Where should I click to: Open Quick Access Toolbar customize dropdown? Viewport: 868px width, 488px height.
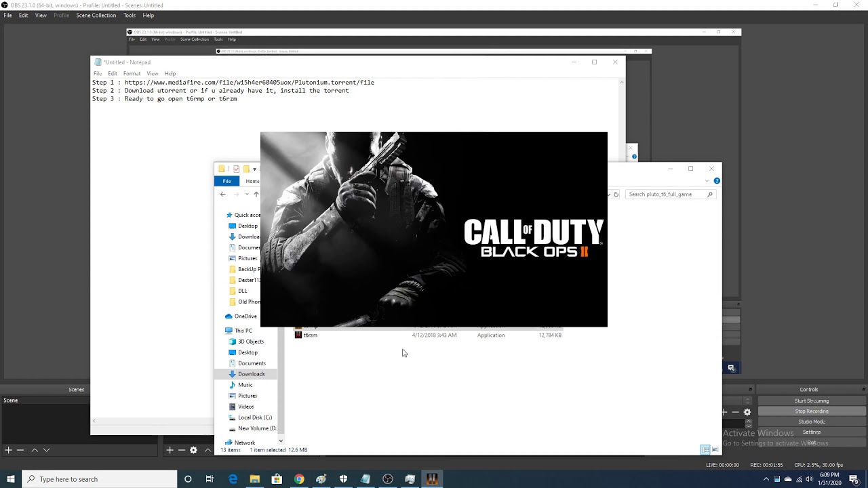(x=254, y=169)
